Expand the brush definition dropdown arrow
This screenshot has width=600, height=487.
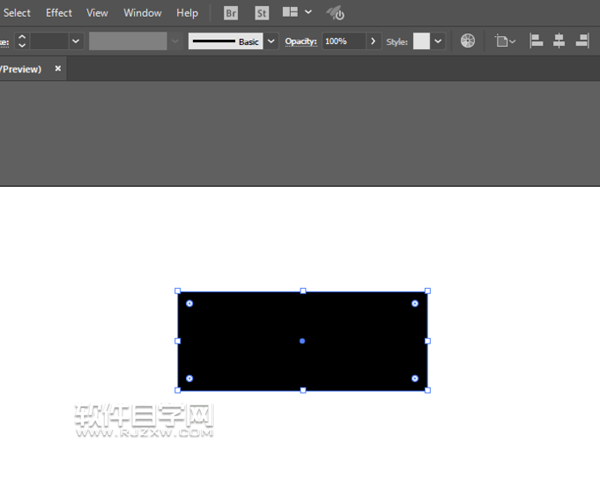point(271,41)
